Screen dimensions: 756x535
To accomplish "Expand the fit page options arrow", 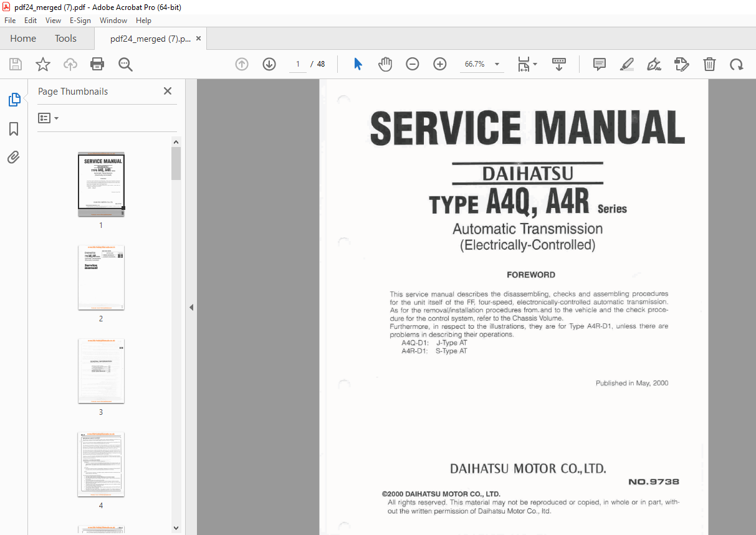I will (535, 64).
